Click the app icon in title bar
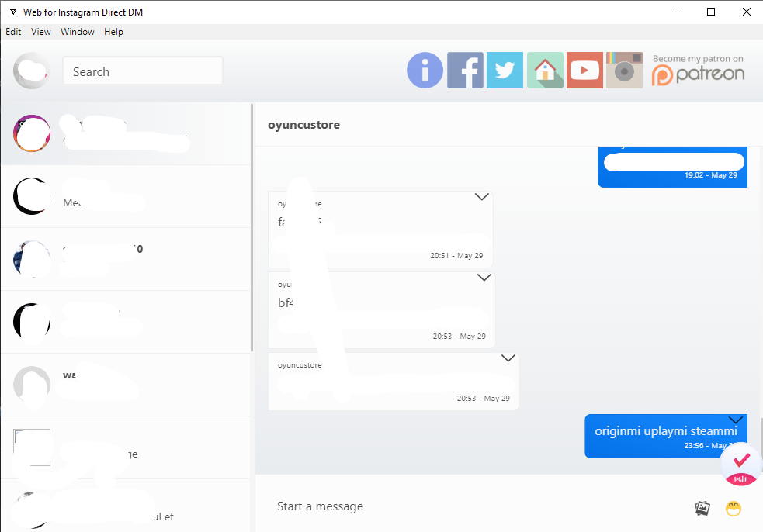 click(x=13, y=12)
